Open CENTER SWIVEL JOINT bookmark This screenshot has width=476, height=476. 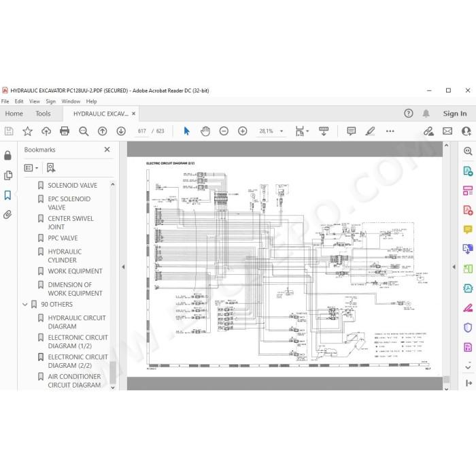click(71, 222)
